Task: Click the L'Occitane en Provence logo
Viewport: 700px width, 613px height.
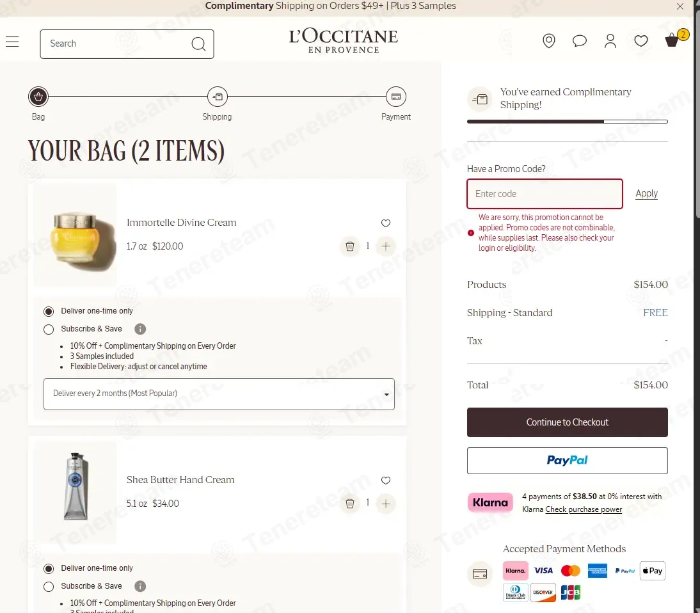Action: tap(344, 41)
